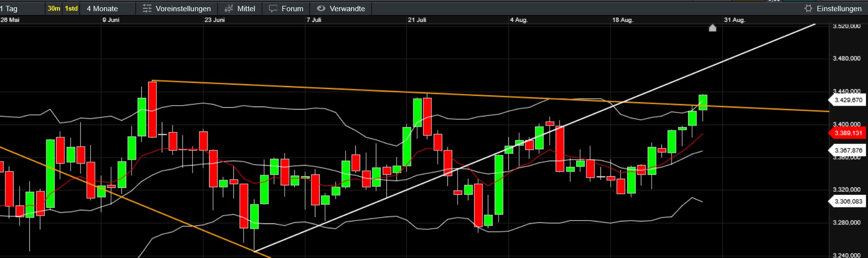This screenshot has width=868, height=258.
Task: Toggle the 1std interval shortcut
Action: point(72,8)
